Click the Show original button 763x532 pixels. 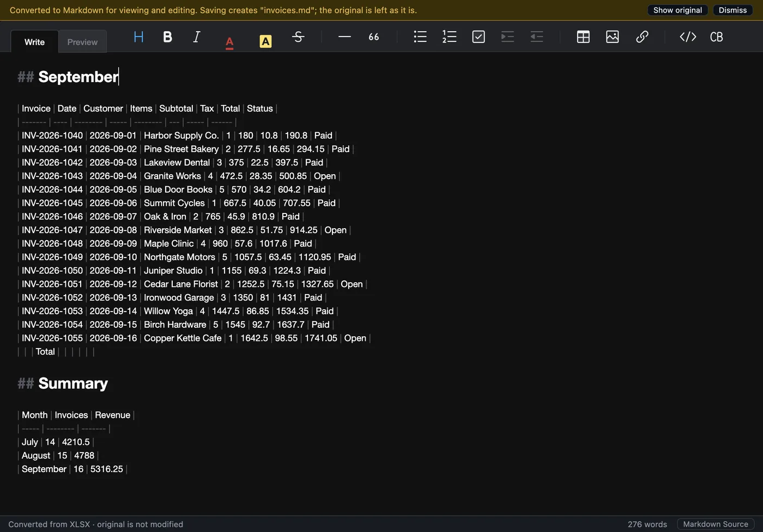(x=677, y=10)
